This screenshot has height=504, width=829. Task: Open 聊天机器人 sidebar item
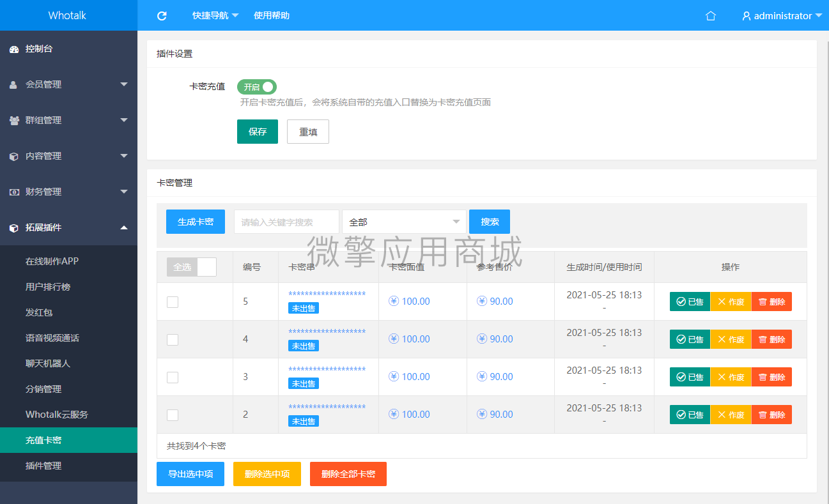(x=68, y=363)
